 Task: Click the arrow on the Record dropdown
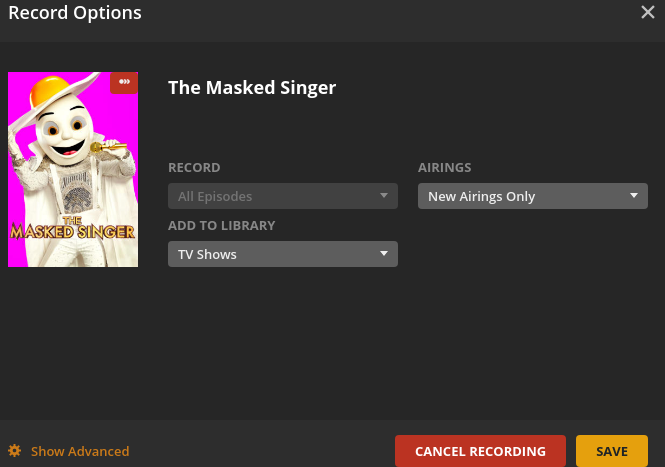[383, 196]
